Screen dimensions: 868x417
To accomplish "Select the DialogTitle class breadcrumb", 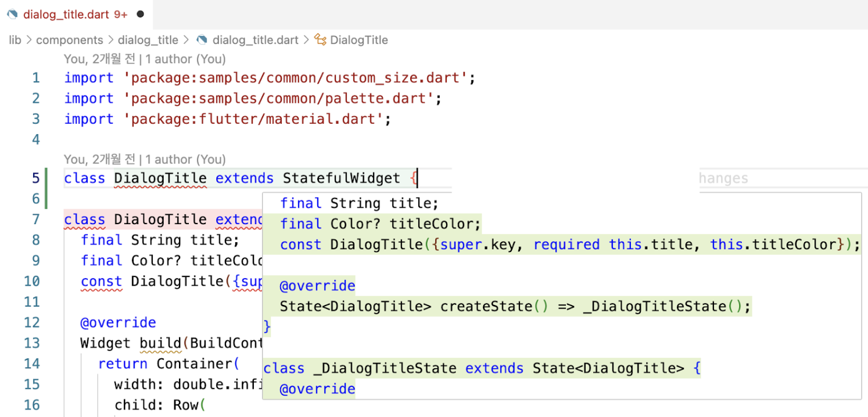I will (x=358, y=40).
